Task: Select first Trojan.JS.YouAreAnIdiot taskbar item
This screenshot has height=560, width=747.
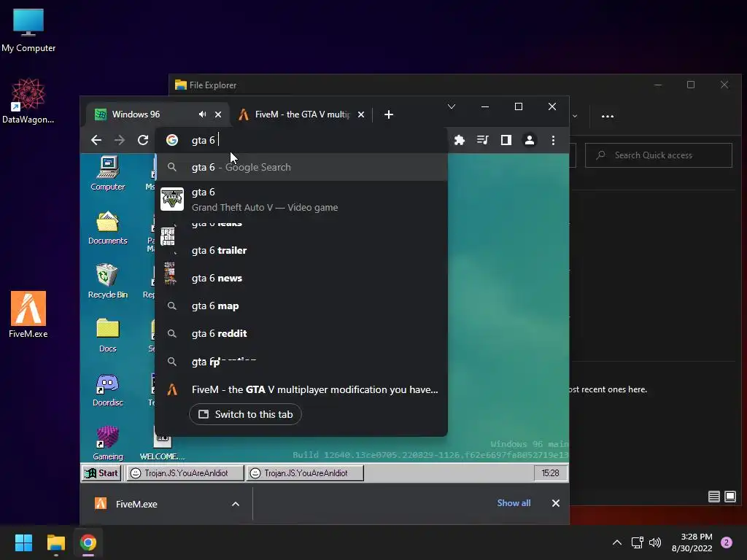Action: pos(185,472)
